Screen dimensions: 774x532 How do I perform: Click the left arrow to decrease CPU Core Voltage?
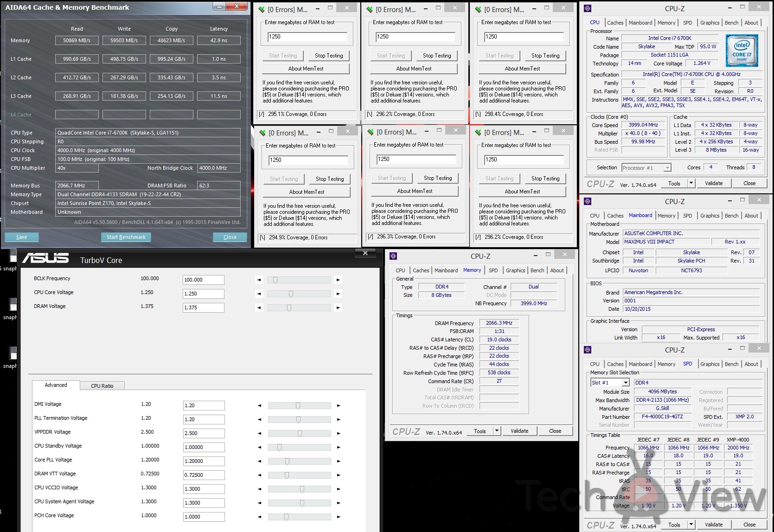click(x=259, y=294)
